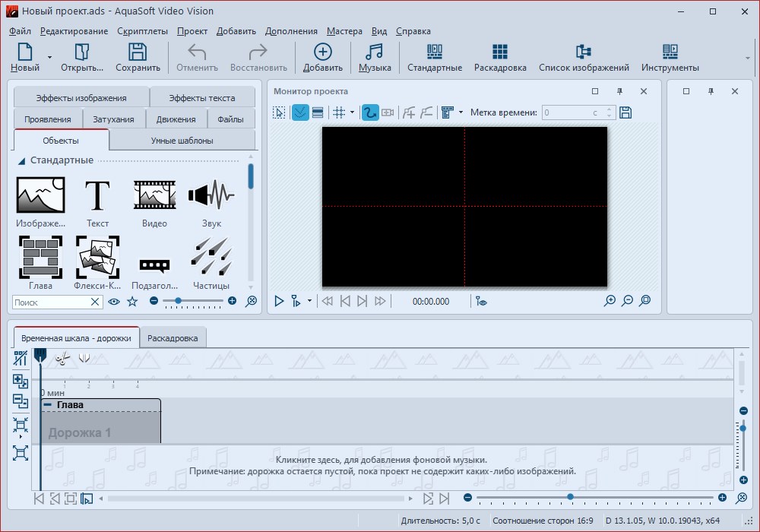Open the Wizards (Мастера) menu
The image size is (760, 532).
[344, 31]
